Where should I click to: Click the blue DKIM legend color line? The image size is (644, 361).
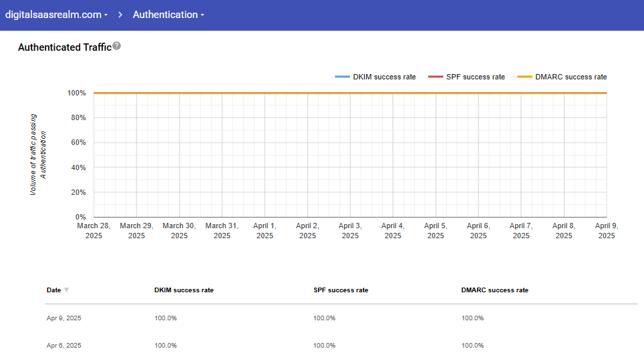click(x=343, y=77)
